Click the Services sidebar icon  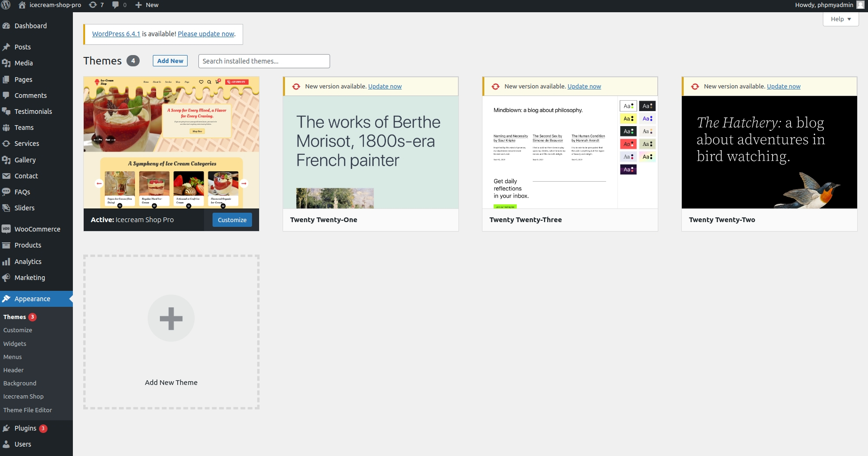(7, 144)
